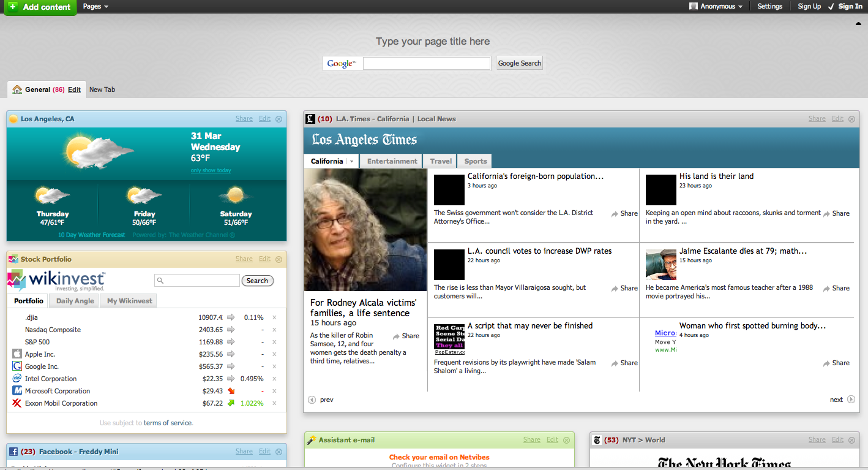This screenshot has height=470, width=868.
Task: Remove S&P 500 from the portfolio
Action: 274,342
